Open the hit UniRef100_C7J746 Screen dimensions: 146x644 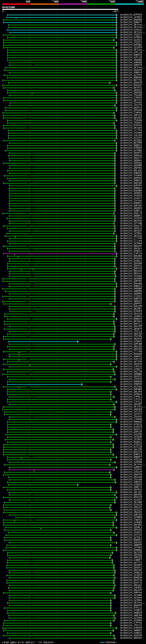[x=131, y=352]
